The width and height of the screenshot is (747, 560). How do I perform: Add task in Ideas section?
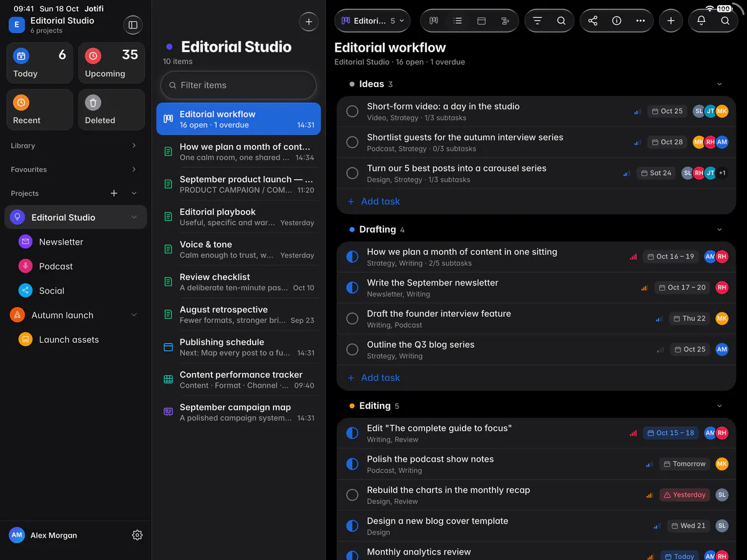(x=374, y=202)
